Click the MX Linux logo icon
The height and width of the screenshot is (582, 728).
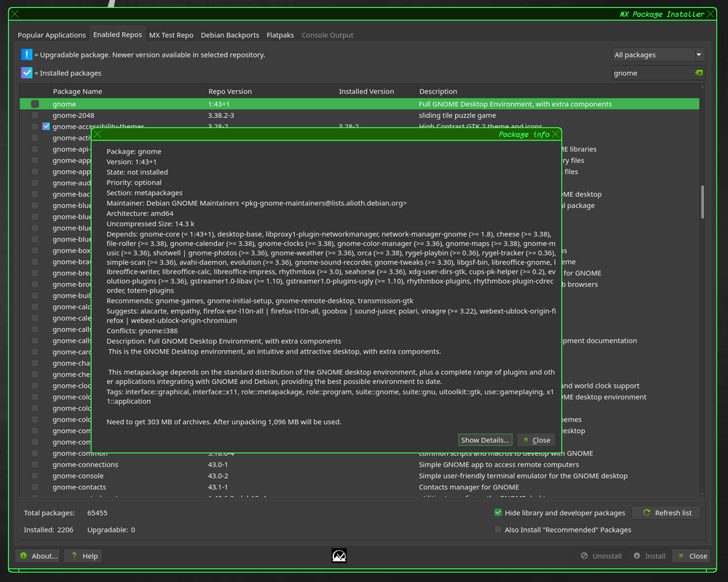pyautogui.click(x=339, y=556)
